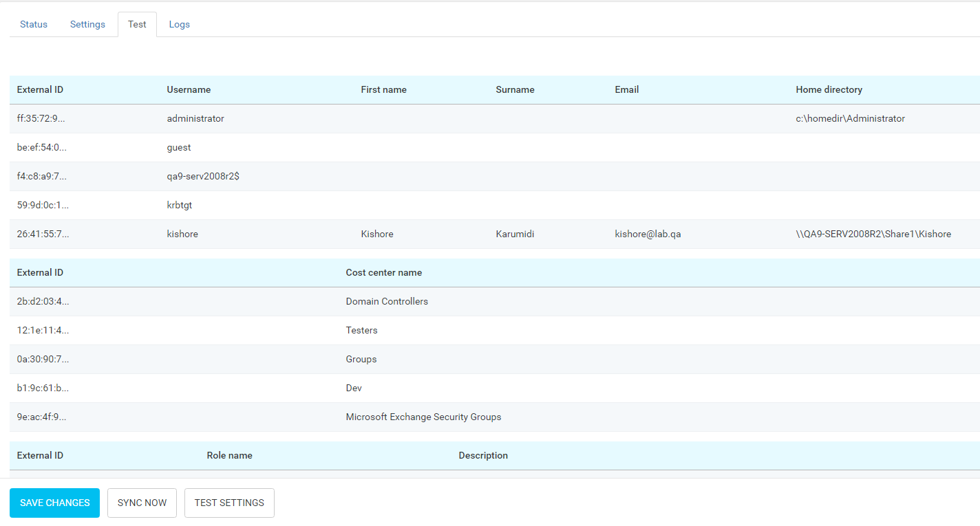This screenshot has height=526, width=980.
Task: Click external ID 59:9d:0c:1...
Action: (43, 205)
